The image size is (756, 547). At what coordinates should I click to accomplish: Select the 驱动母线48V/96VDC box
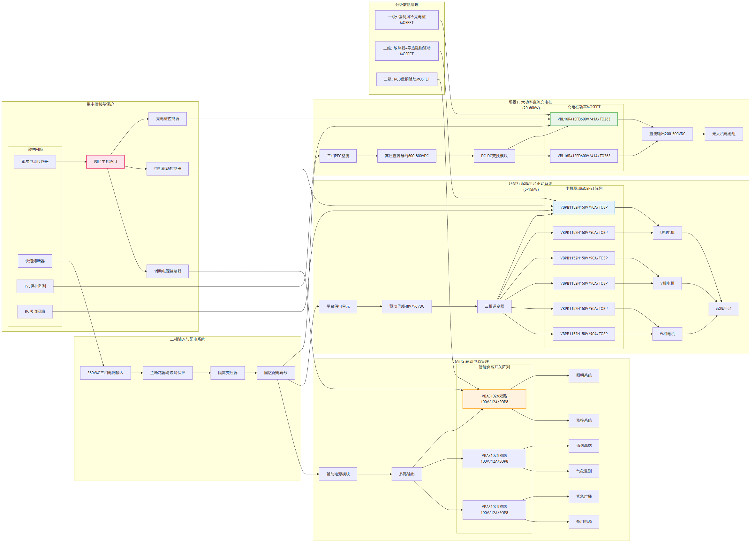tap(407, 306)
